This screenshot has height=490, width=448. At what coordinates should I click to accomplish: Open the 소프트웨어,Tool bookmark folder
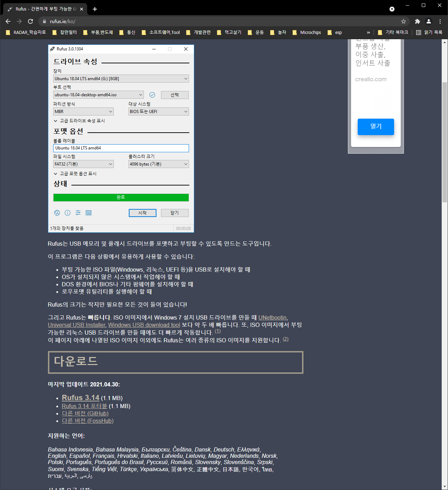(x=161, y=32)
